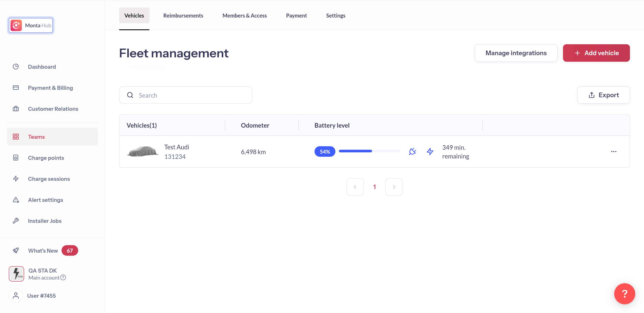The image size is (644, 313).
Task: Click the Add vehicle button
Action: 596,53
